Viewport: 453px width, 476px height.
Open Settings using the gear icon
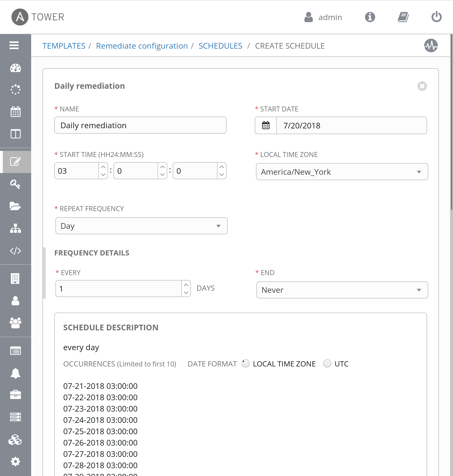point(15,461)
